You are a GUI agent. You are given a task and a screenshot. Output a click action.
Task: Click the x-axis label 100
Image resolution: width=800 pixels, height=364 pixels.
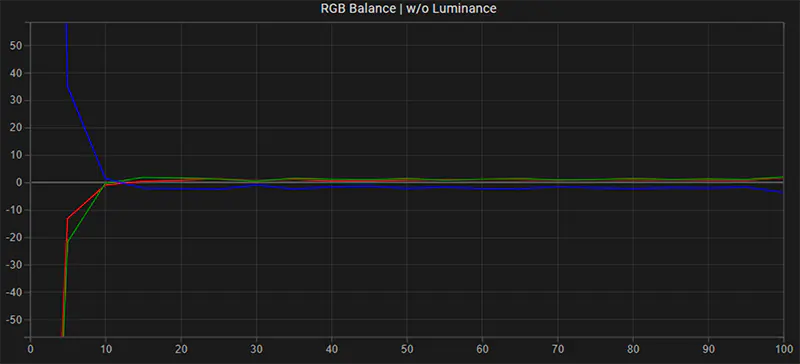tap(783, 349)
